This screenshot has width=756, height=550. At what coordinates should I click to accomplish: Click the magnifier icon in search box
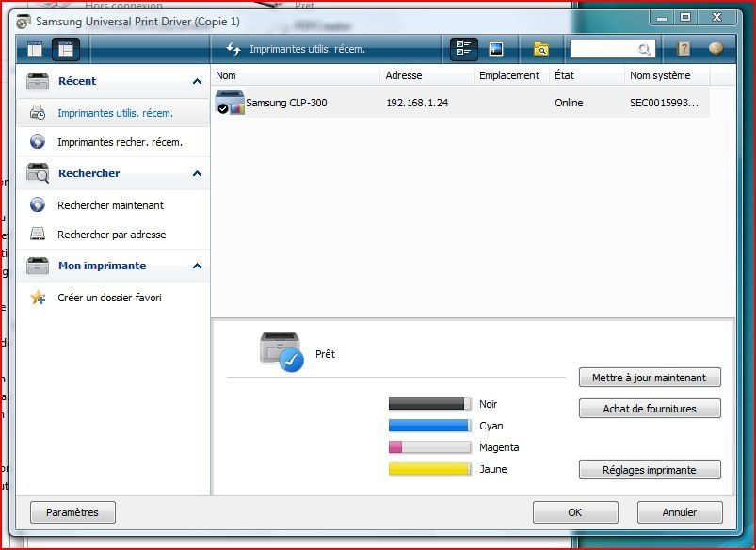pyautogui.click(x=644, y=49)
